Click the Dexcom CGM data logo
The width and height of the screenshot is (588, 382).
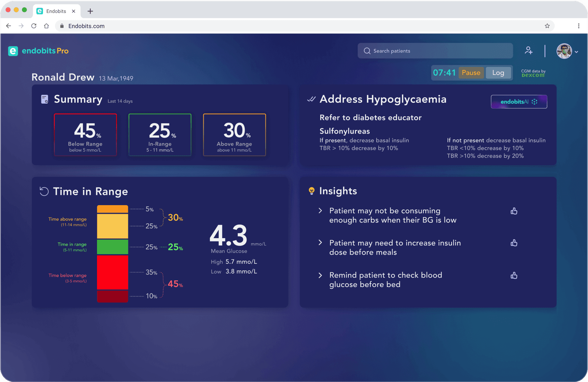pos(533,73)
